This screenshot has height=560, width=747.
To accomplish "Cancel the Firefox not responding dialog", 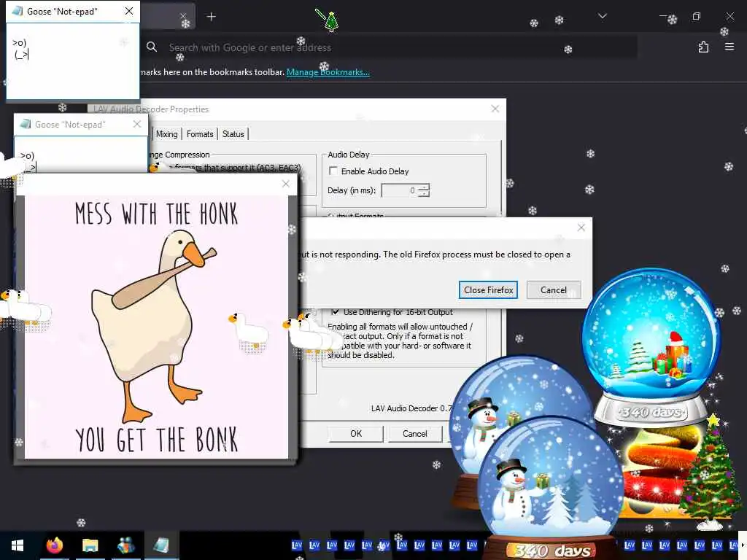I will coord(553,290).
